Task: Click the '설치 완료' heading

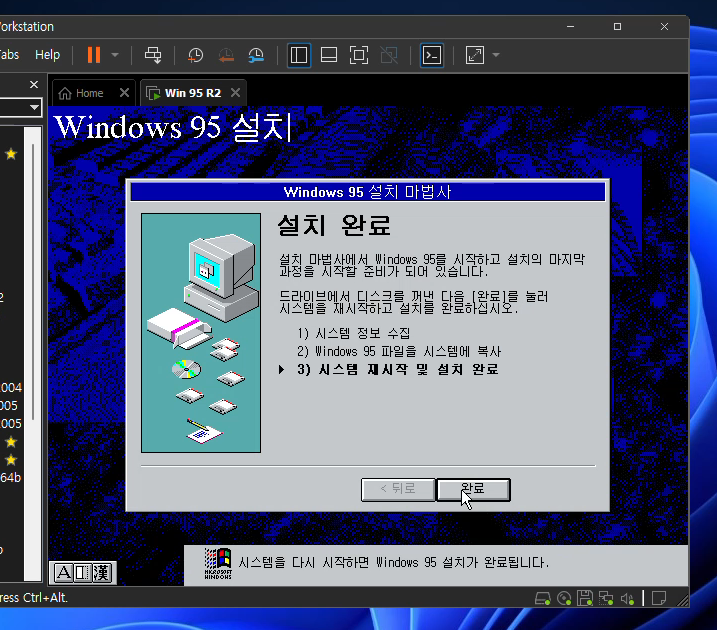Action: [x=334, y=225]
